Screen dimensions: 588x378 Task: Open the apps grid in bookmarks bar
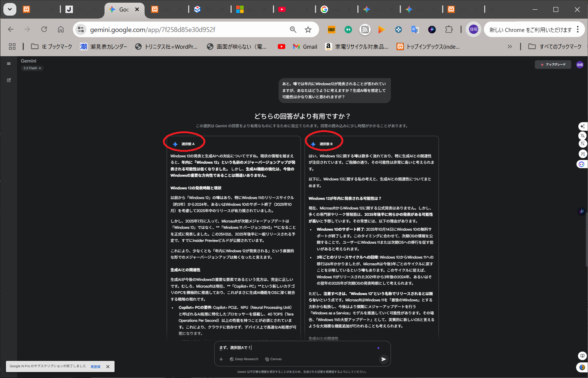(x=12, y=47)
